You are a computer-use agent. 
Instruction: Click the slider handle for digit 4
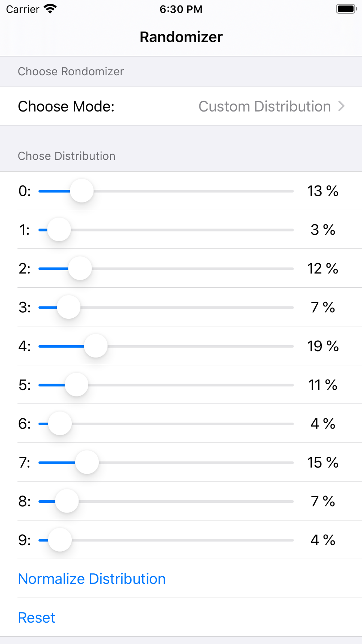coord(96,346)
